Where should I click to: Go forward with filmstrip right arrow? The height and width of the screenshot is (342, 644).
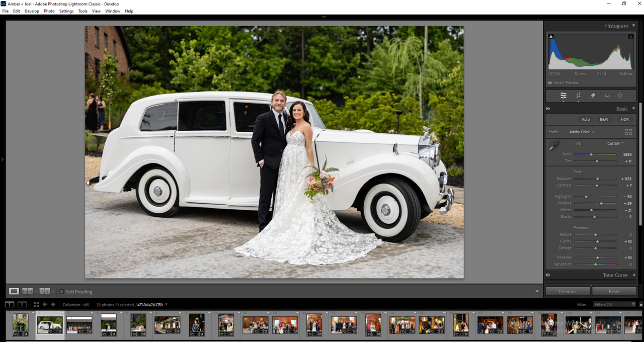(53, 305)
